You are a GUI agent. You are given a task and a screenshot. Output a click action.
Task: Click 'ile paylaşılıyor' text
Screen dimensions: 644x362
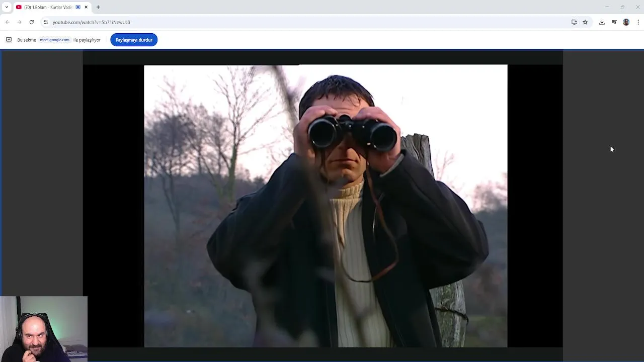87,40
